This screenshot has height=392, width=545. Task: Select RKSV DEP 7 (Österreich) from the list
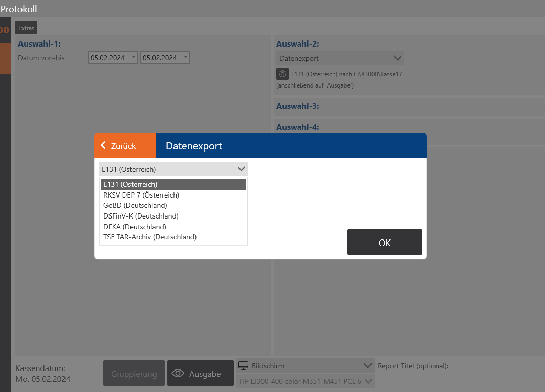(141, 195)
